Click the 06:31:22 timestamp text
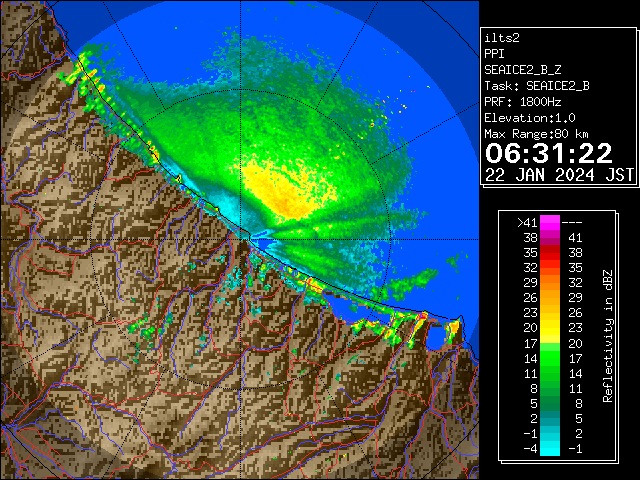 tap(548, 153)
